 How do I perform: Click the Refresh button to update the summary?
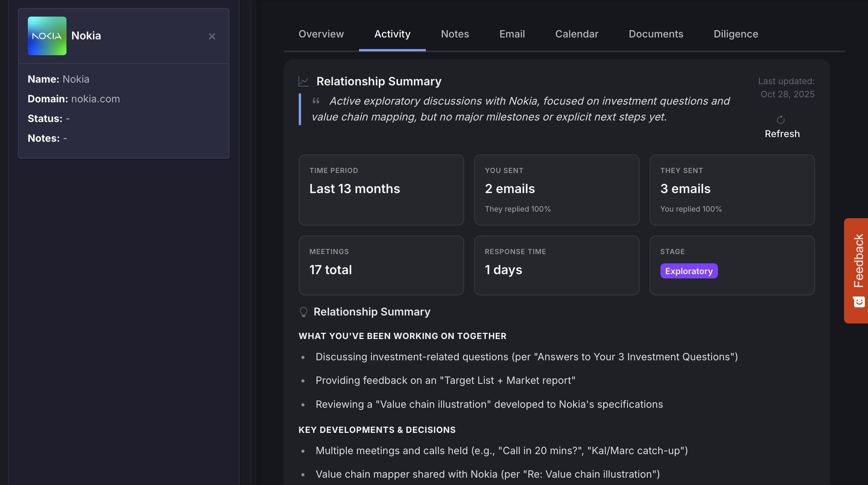[x=782, y=134]
